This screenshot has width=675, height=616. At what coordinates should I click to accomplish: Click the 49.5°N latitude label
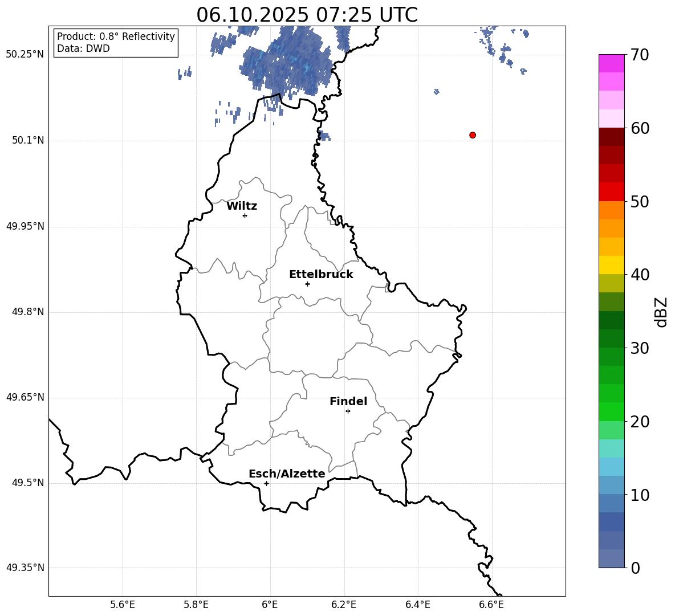pos(28,483)
